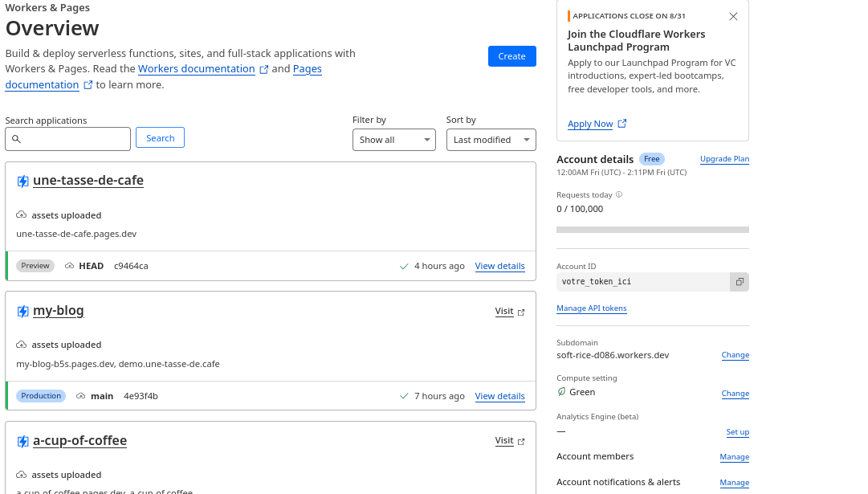Click external link icon beside Apply Now
This screenshot has height=494, width=868.
click(x=622, y=124)
